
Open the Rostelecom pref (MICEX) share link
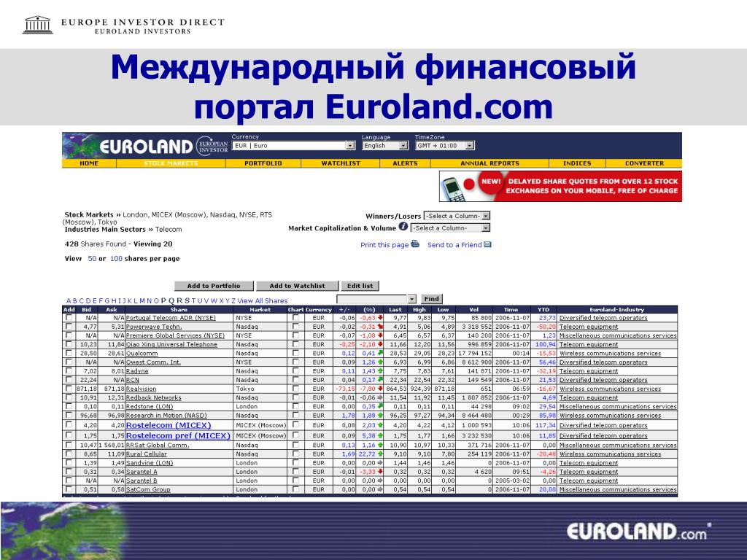tap(178, 436)
